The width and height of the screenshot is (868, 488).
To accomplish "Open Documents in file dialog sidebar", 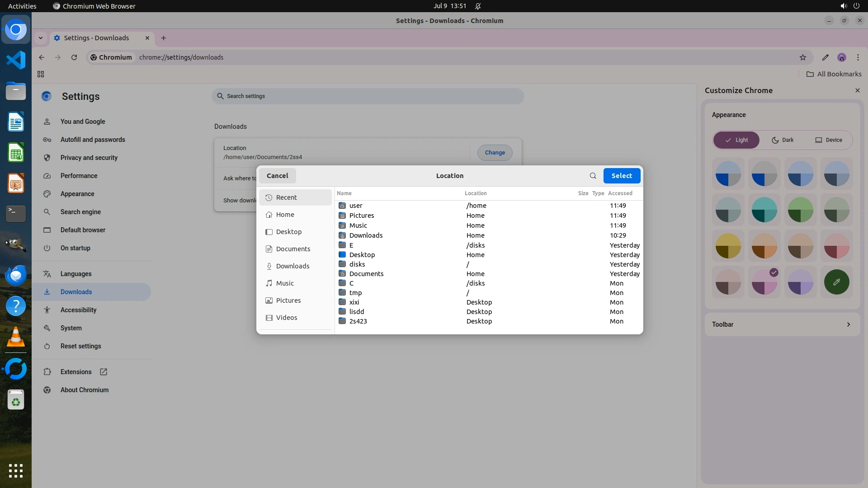I will (x=293, y=249).
